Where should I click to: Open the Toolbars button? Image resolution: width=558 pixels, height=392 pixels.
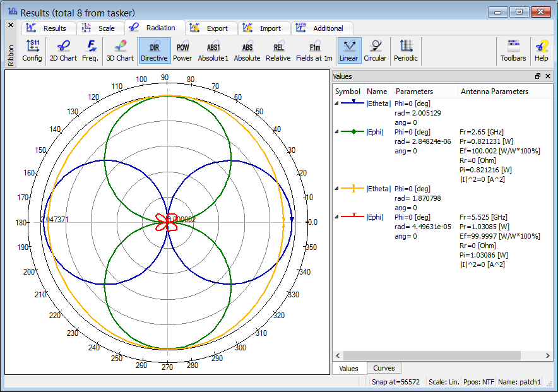(x=513, y=51)
